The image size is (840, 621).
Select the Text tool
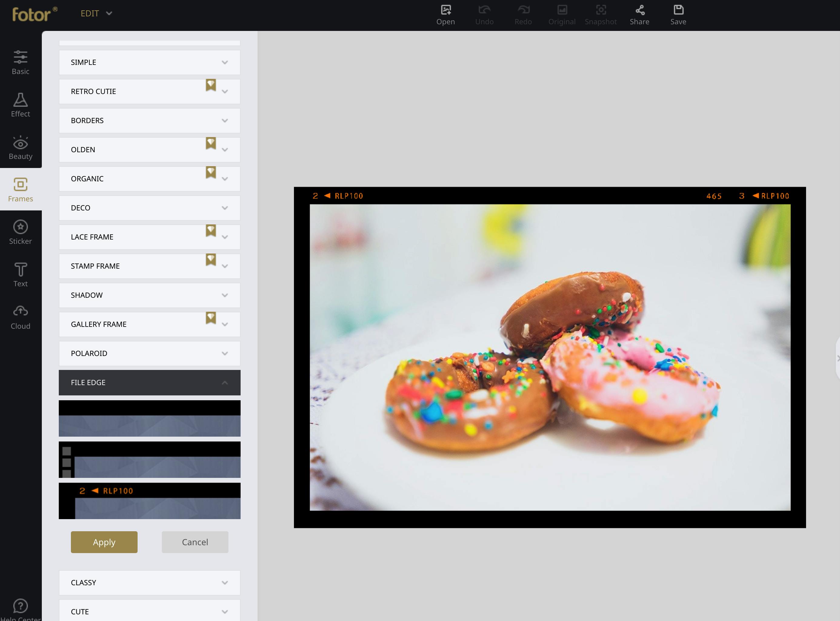pos(20,275)
